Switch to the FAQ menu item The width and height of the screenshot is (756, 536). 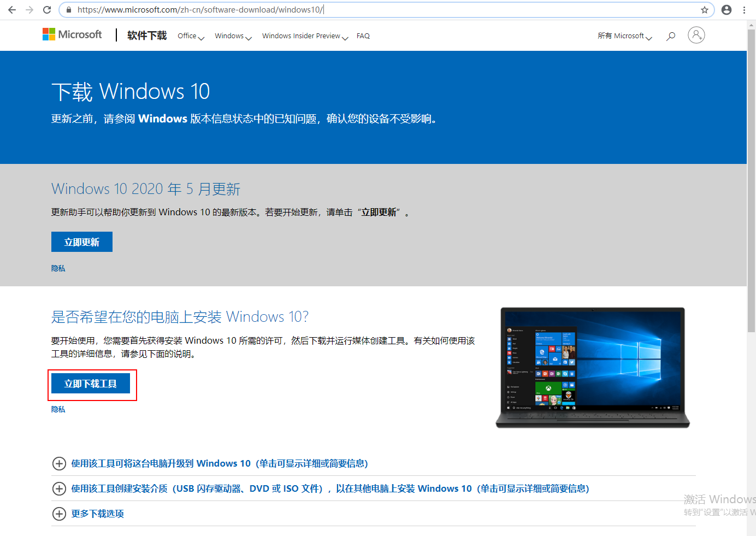(x=363, y=36)
